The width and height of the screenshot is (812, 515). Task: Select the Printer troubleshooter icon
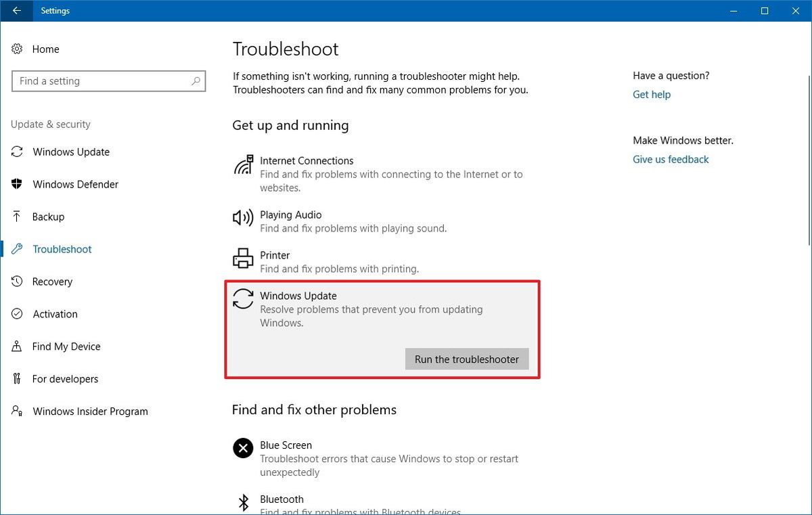pos(242,259)
